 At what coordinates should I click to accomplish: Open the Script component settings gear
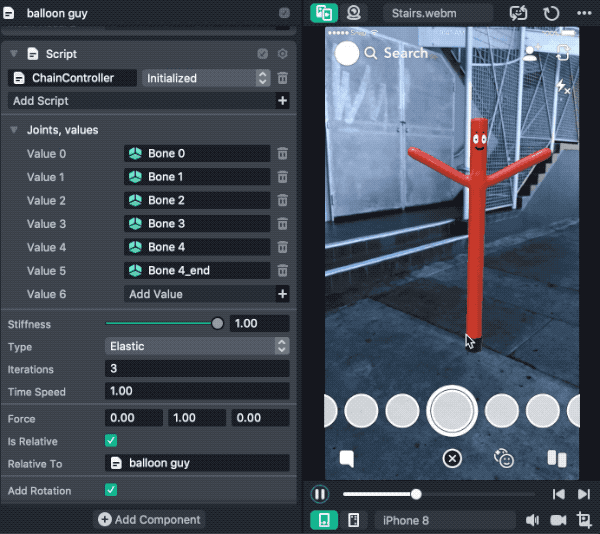pyautogui.click(x=282, y=54)
